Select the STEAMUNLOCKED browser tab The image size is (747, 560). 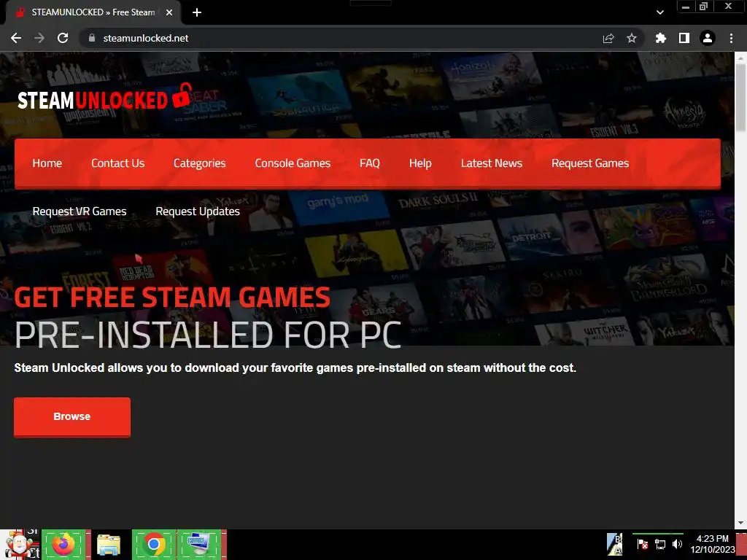tap(93, 12)
